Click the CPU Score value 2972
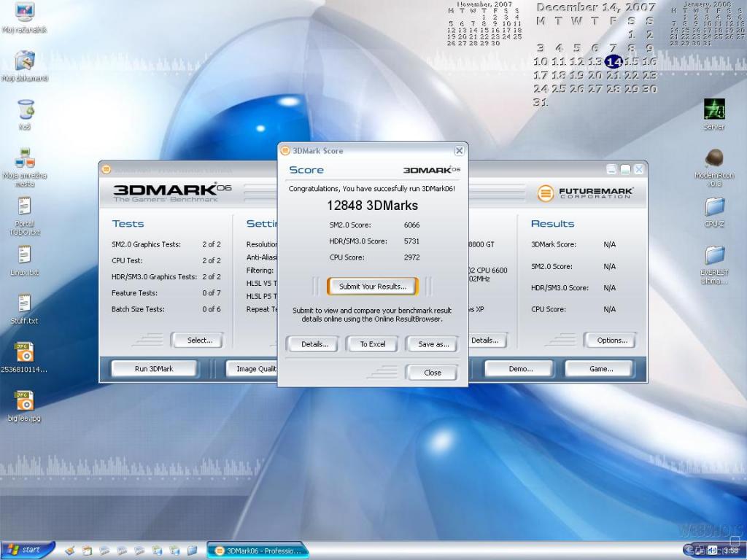747x560 pixels. pyautogui.click(x=411, y=257)
